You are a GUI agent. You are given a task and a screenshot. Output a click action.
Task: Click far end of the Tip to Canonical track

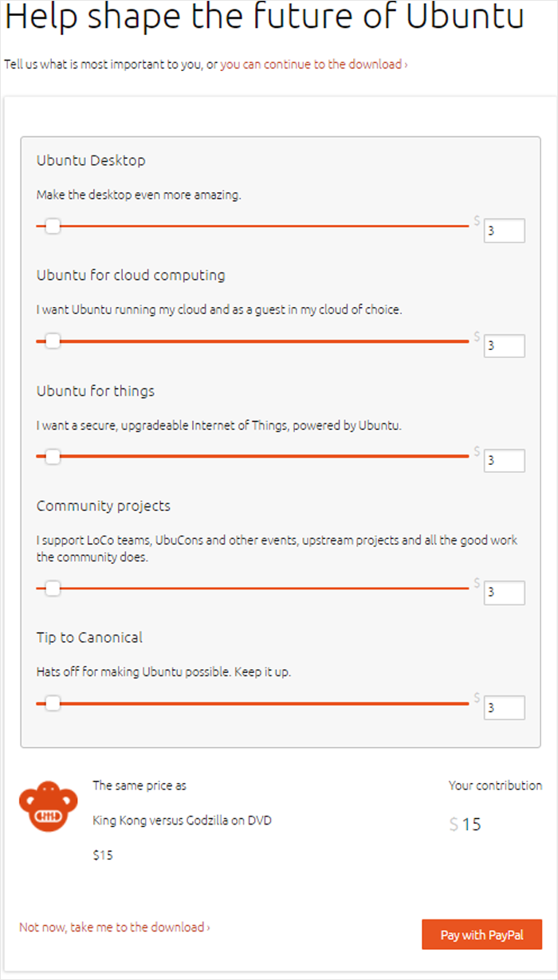click(x=467, y=703)
